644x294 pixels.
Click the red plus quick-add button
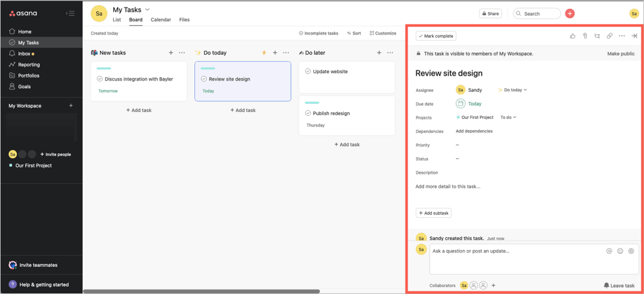pyautogui.click(x=570, y=13)
